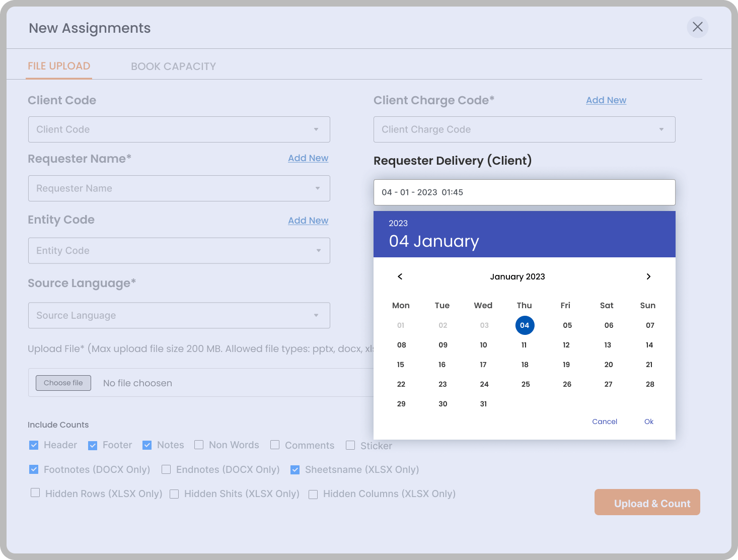Image resolution: width=738 pixels, height=560 pixels.
Task: Toggle the Sheetsname (XLSX Only) checkbox
Action: coord(295,470)
